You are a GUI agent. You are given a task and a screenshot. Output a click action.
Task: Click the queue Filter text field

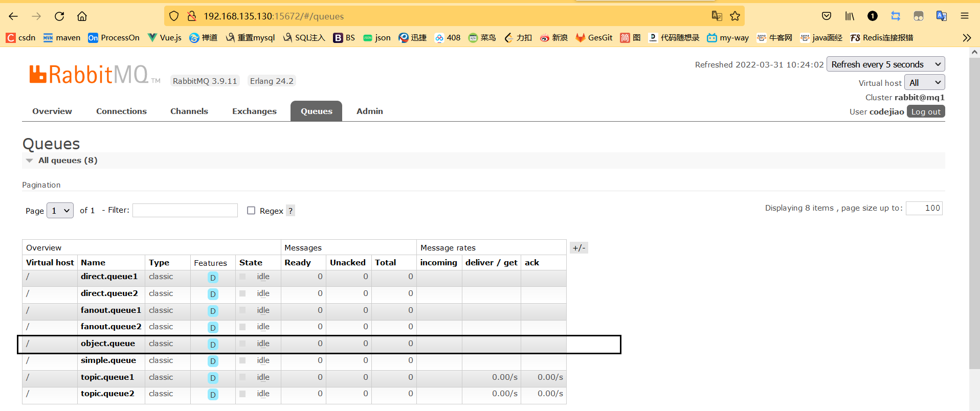185,211
